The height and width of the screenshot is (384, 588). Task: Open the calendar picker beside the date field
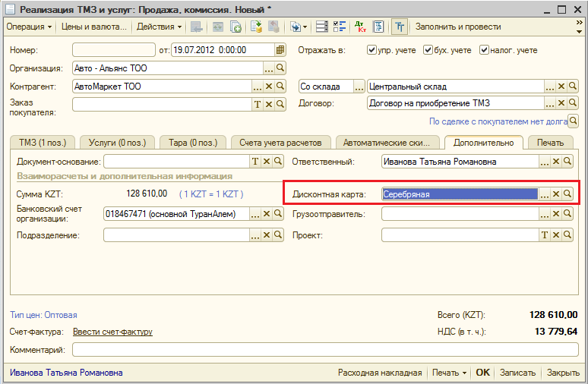(280, 50)
